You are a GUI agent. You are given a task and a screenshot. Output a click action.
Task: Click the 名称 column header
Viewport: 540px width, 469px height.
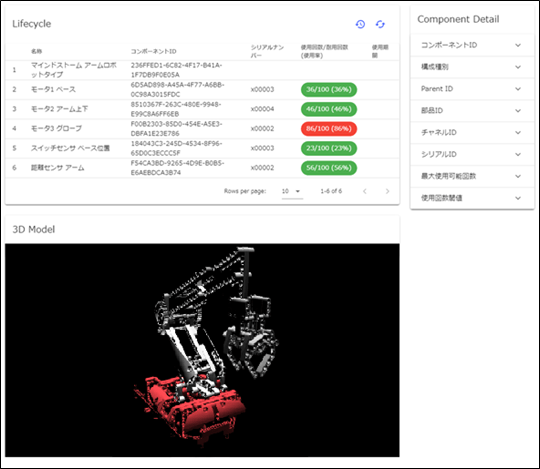(37, 51)
